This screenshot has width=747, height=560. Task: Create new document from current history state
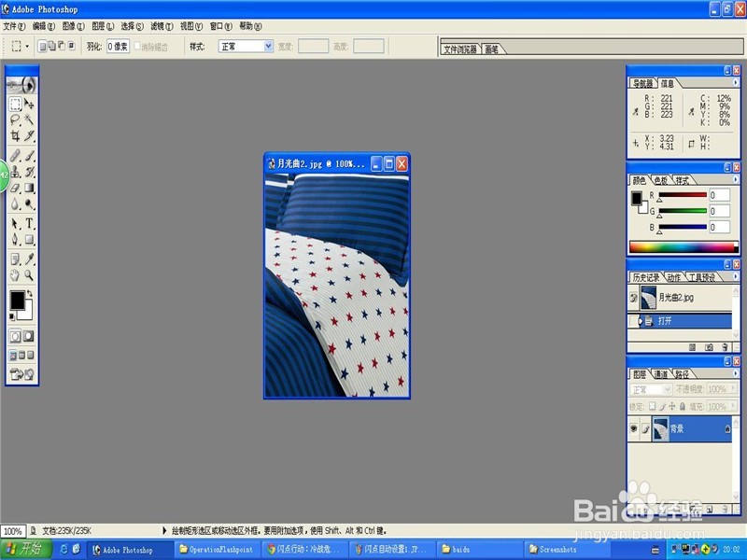[x=692, y=347]
